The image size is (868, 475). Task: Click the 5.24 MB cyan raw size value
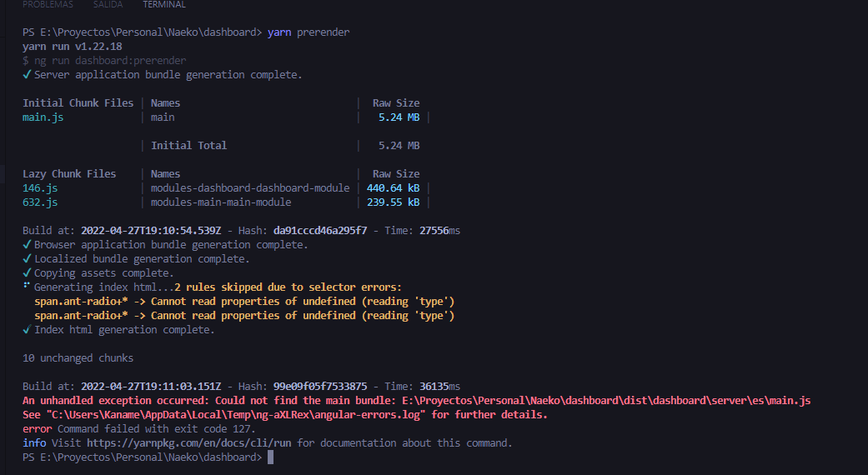399,117
